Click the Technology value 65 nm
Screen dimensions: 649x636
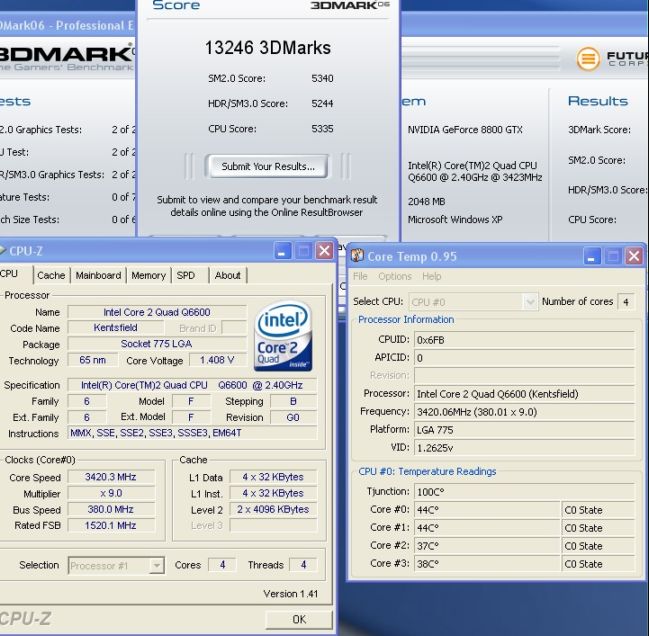93,360
